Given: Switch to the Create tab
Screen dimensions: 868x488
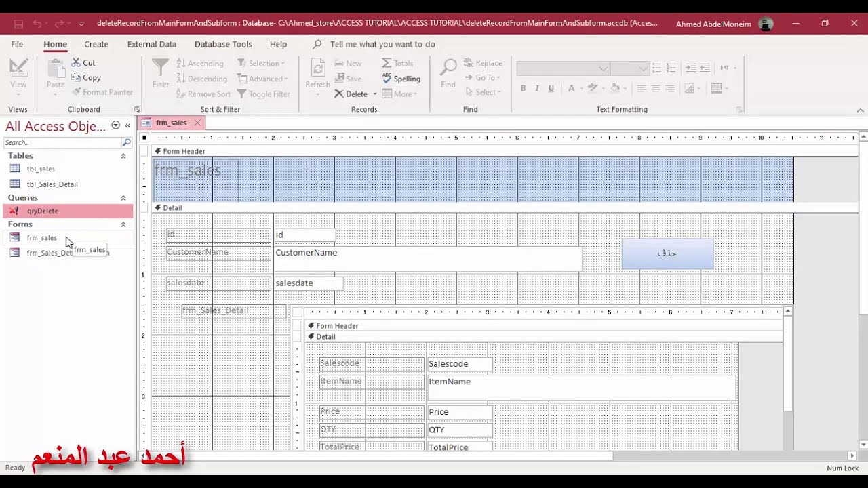Looking at the screenshot, I should 96,44.
